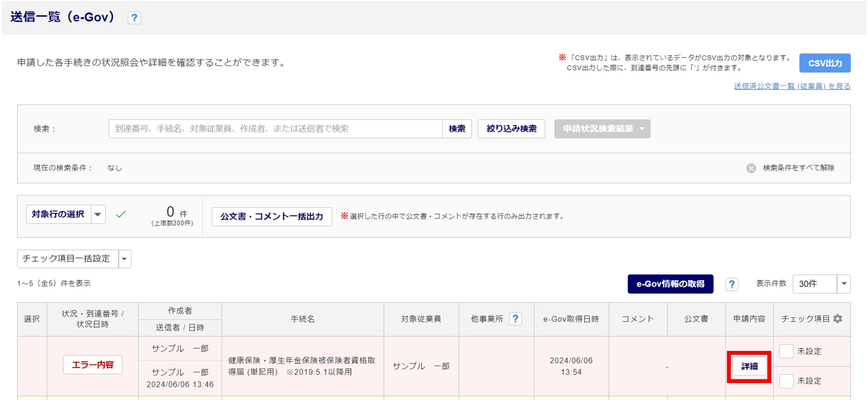Open the チェック項目 gear settings icon

tap(838, 319)
